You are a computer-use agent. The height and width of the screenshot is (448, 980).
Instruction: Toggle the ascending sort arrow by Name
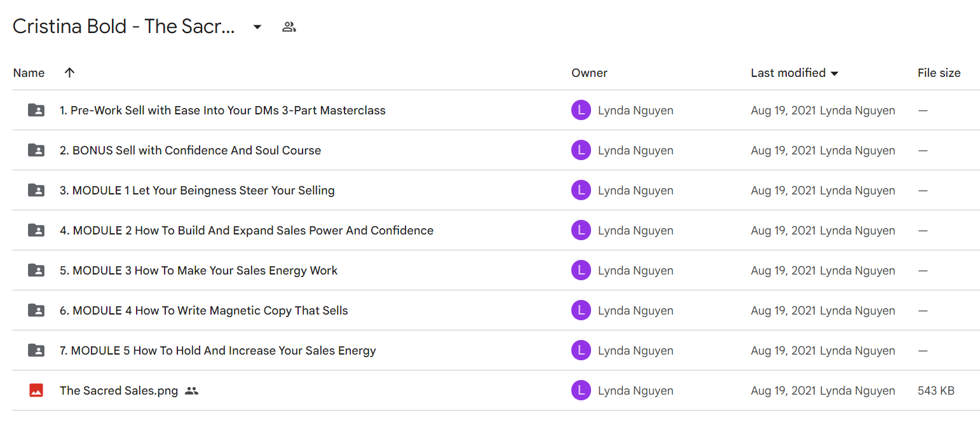[x=70, y=72]
